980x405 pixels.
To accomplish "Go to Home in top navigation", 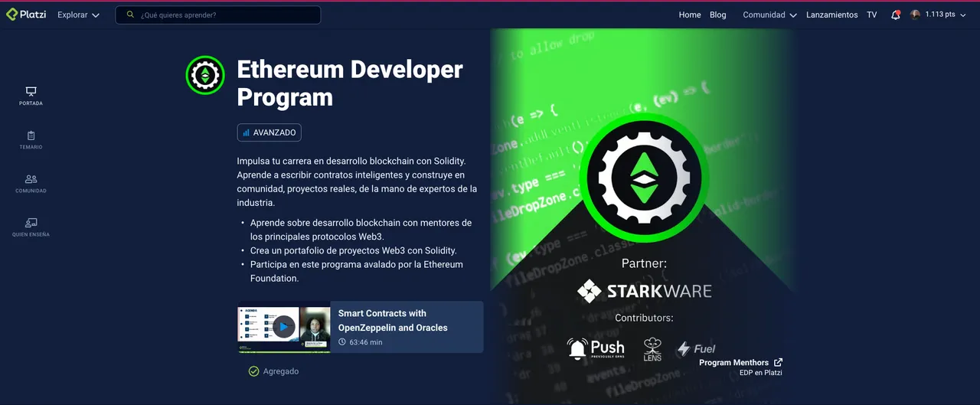I will 690,15.
